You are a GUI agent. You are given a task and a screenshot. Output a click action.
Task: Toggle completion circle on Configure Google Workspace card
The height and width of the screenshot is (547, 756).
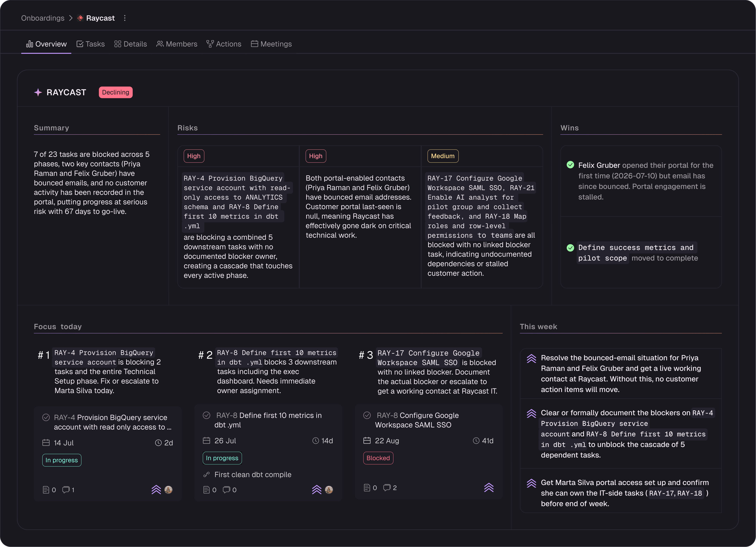(367, 415)
